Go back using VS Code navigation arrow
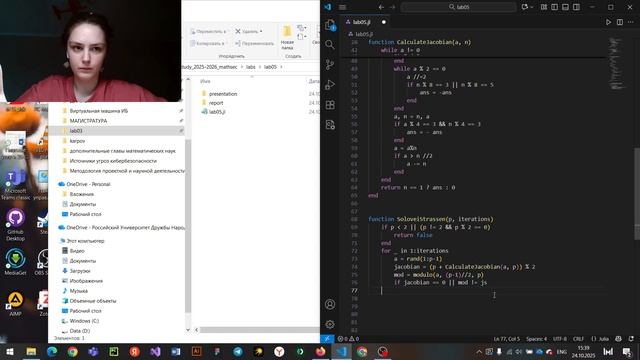The width and height of the screenshot is (640, 360). coord(381,7)
